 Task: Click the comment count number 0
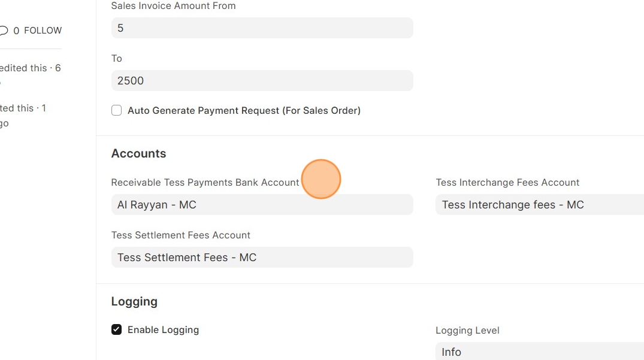point(16,31)
